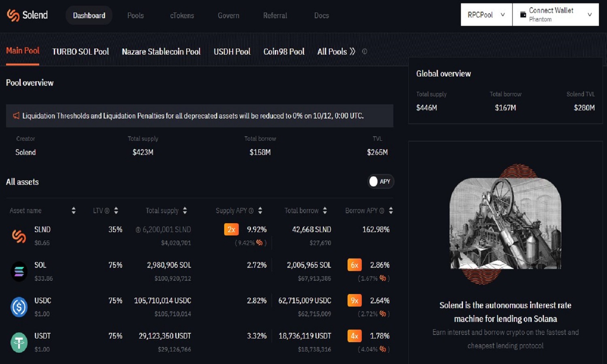Viewport: 607px width, 364px height.
Task: Click the USDT asset name
Action: (42, 336)
